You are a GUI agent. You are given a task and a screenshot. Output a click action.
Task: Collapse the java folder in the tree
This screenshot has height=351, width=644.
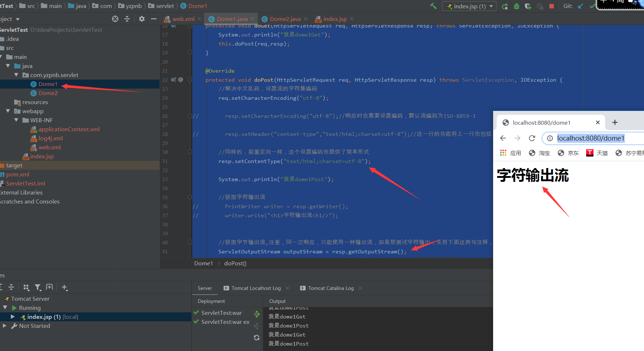click(x=8, y=66)
